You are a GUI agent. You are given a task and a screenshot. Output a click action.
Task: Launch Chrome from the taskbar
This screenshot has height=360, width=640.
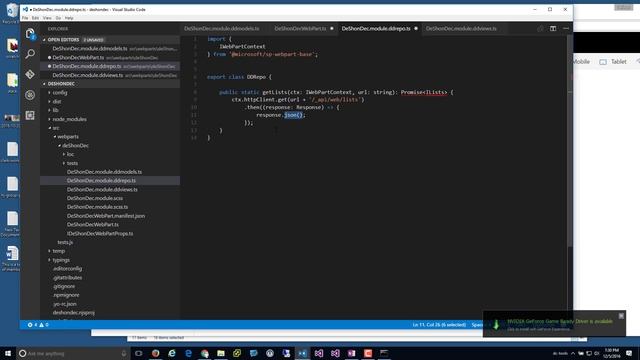click(x=204, y=353)
